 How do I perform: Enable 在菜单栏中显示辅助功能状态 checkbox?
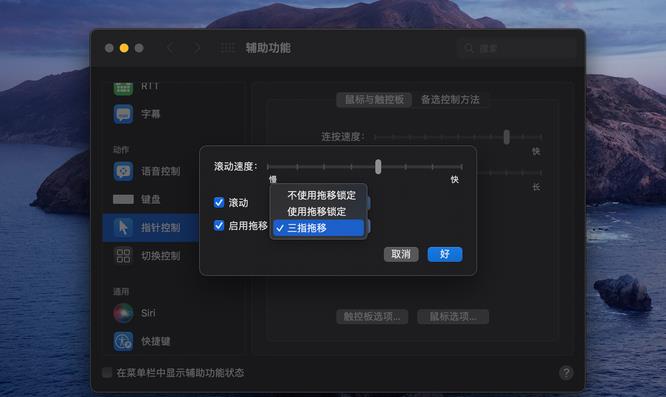107,373
